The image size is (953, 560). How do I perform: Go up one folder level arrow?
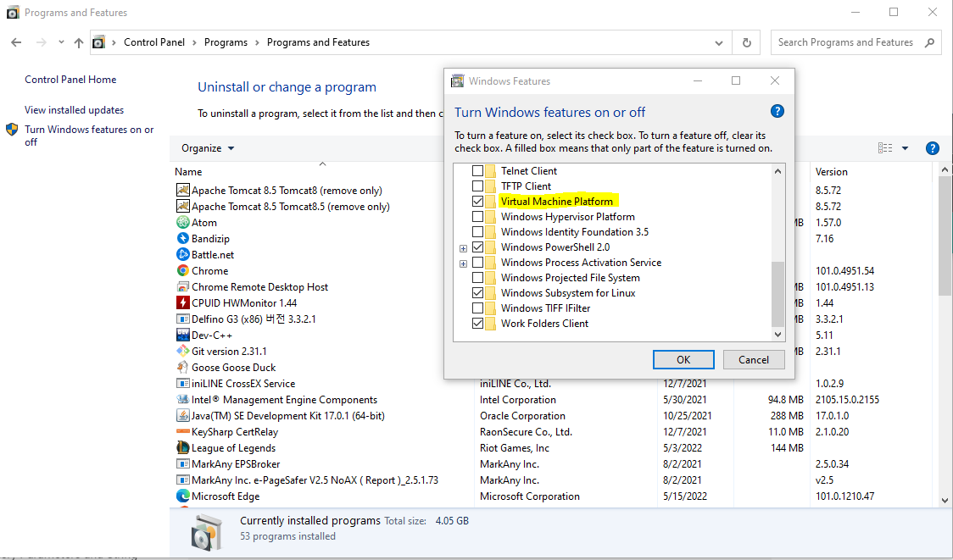78,42
